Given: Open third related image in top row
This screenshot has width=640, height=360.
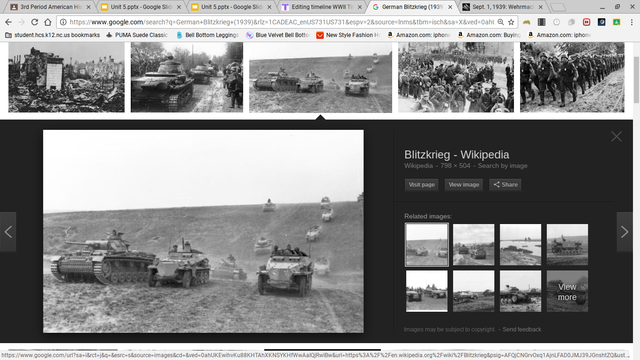Looking at the screenshot, I should click(520, 244).
